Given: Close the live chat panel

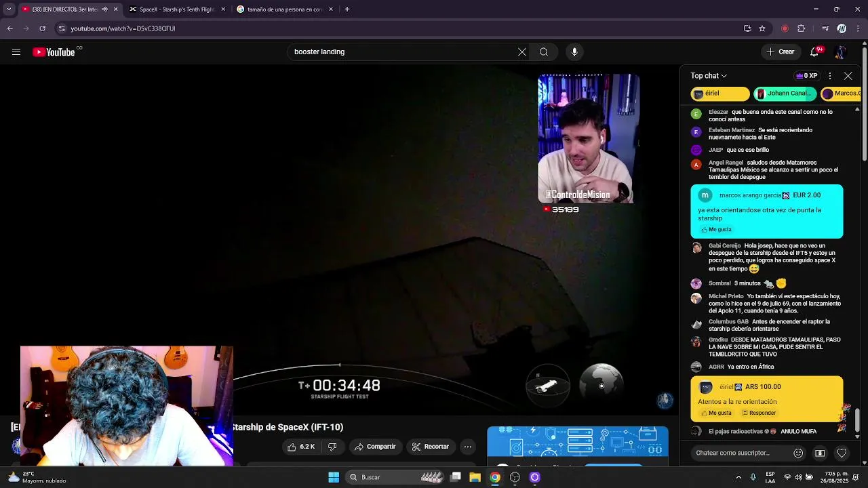Looking at the screenshot, I should [x=848, y=76].
